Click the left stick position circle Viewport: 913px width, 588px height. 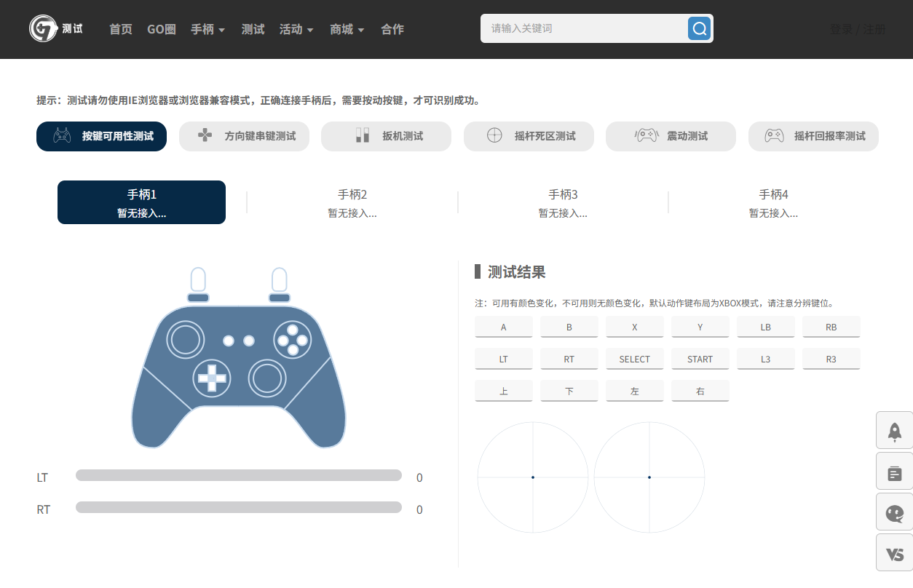click(x=533, y=477)
